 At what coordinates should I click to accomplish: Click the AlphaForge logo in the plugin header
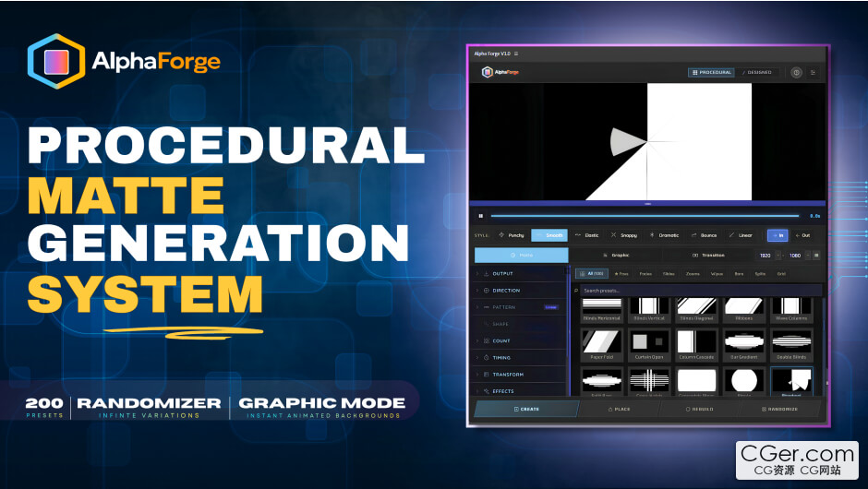pyautogui.click(x=500, y=72)
